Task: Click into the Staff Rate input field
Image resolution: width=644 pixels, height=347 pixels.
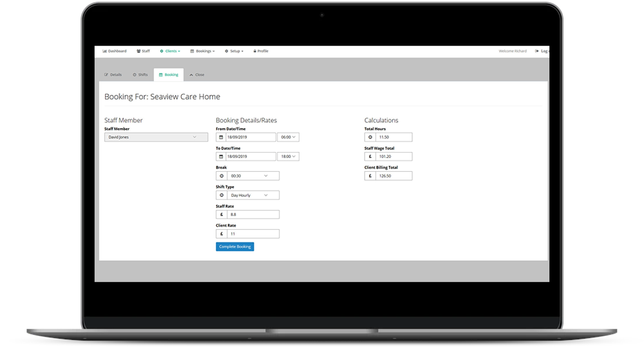Action: 252,214
